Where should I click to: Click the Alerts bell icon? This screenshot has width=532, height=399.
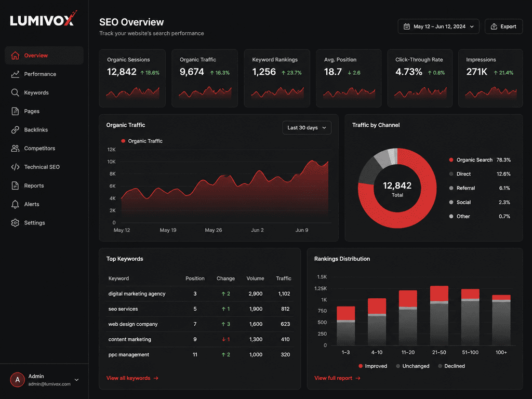coord(15,204)
